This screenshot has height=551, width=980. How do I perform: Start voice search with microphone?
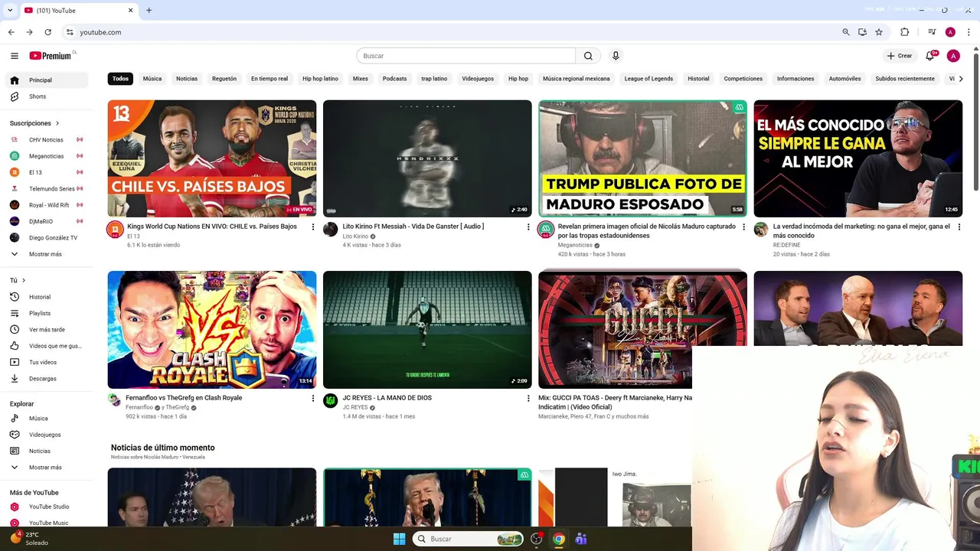click(x=616, y=56)
